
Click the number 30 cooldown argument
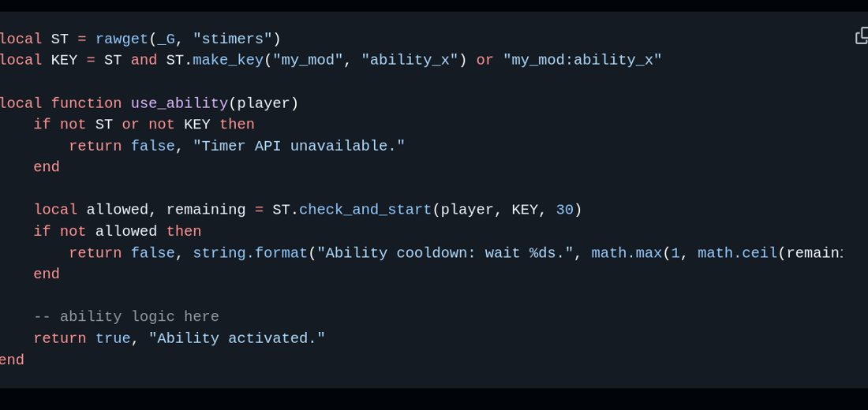point(564,210)
